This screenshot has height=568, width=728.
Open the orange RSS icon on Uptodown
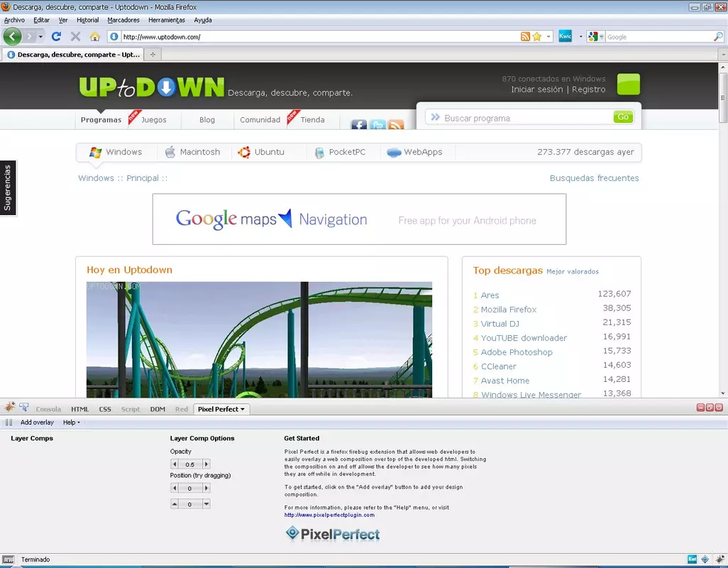pos(395,124)
